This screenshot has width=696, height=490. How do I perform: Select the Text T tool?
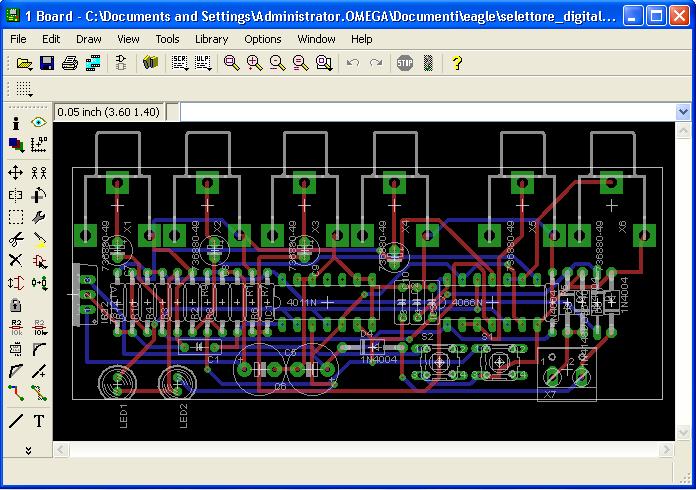pos(39,421)
